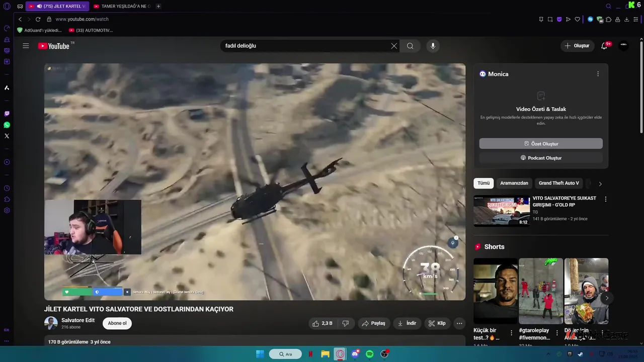Open the AdGuard'ı yükledi bookmark

tap(39, 30)
